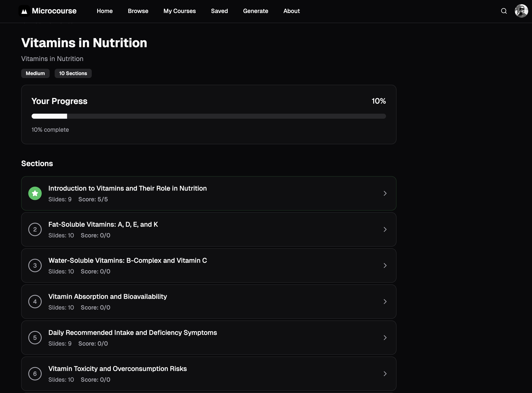This screenshot has width=532, height=393.
Task: Click the search magnifier icon
Action: [504, 11]
